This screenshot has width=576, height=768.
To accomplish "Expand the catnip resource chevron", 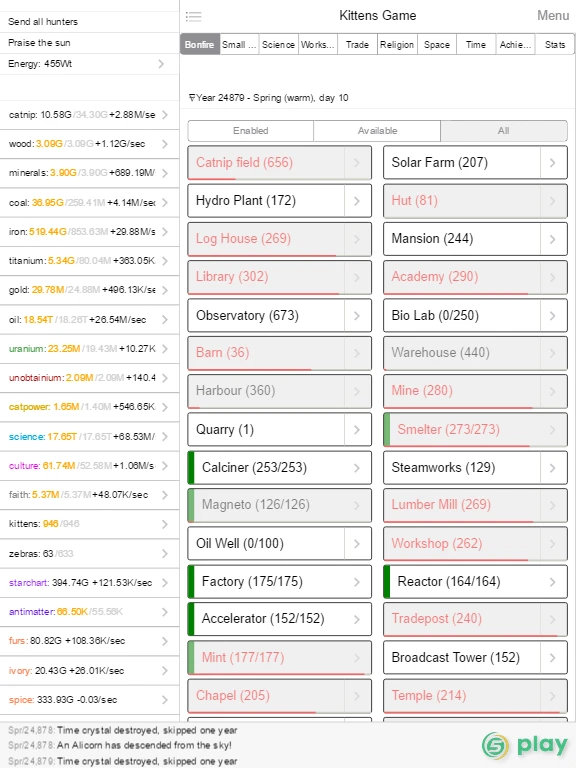I will [165, 115].
